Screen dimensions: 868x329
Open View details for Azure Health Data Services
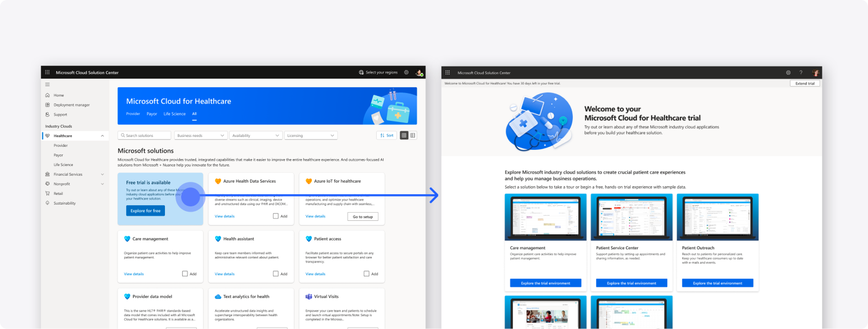[225, 216]
